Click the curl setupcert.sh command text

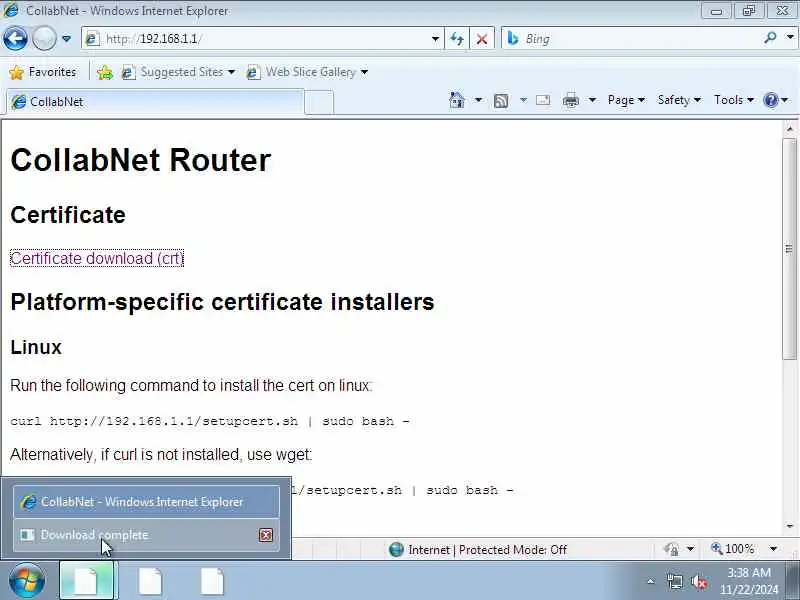tap(210, 421)
